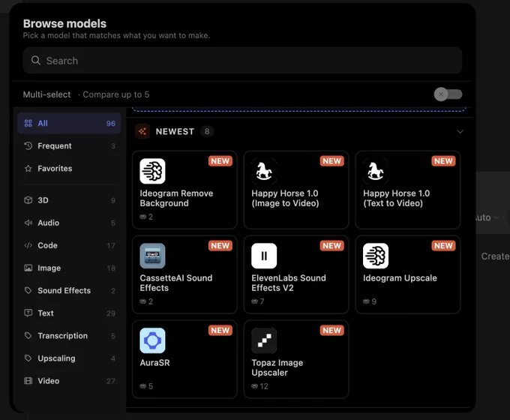Filter models by Text category
Screen dimensions: 510x420
tap(69, 313)
